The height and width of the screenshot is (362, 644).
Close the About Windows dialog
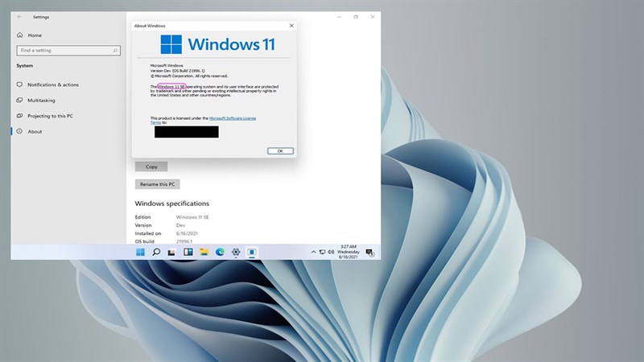coord(291,26)
